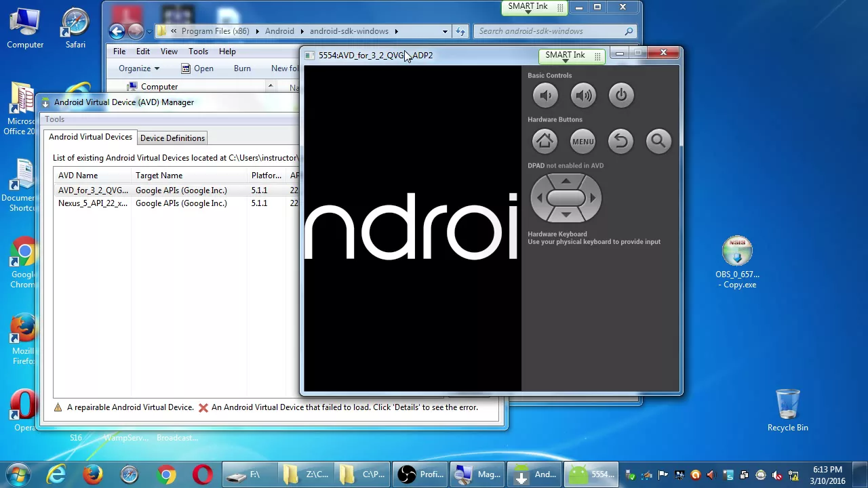Open the Edit menu in Explorer
The image size is (868, 488).
[143, 52]
